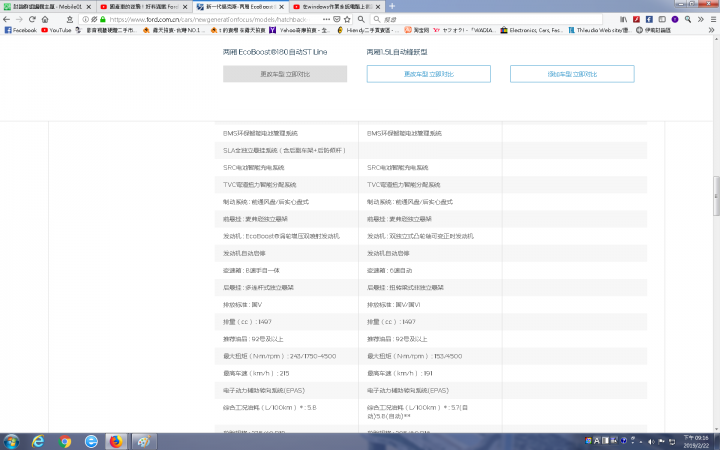Click the right column torque 153/4500 cell

pos(430,356)
